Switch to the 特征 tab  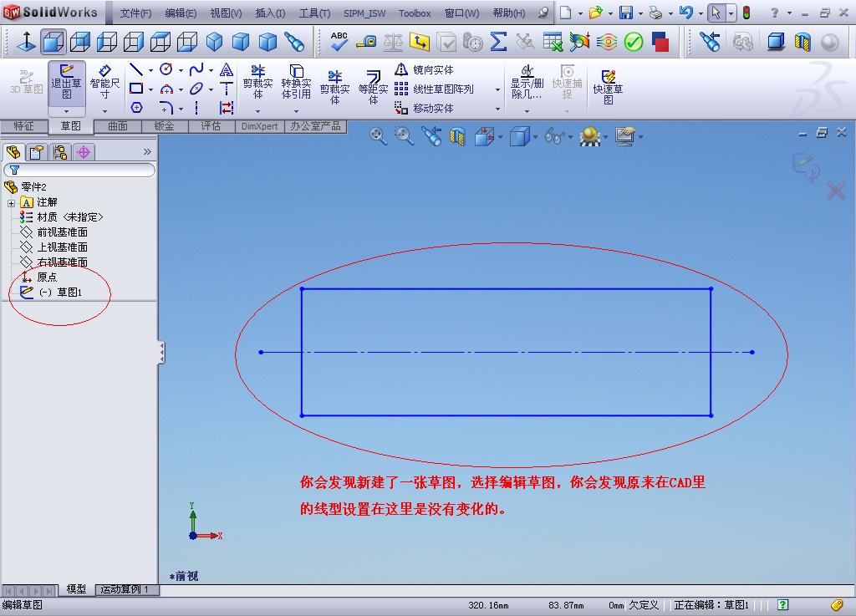(x=23, y=126)
